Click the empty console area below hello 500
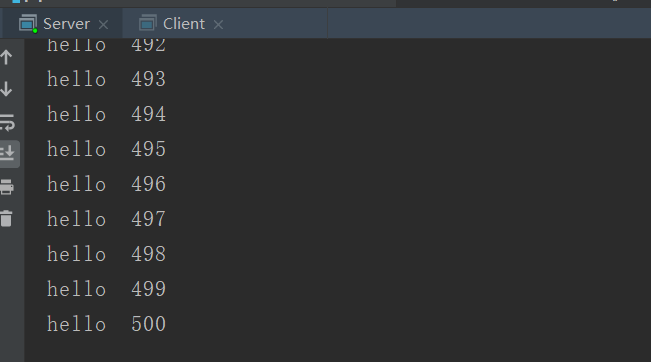 click(x=337, y=349)
